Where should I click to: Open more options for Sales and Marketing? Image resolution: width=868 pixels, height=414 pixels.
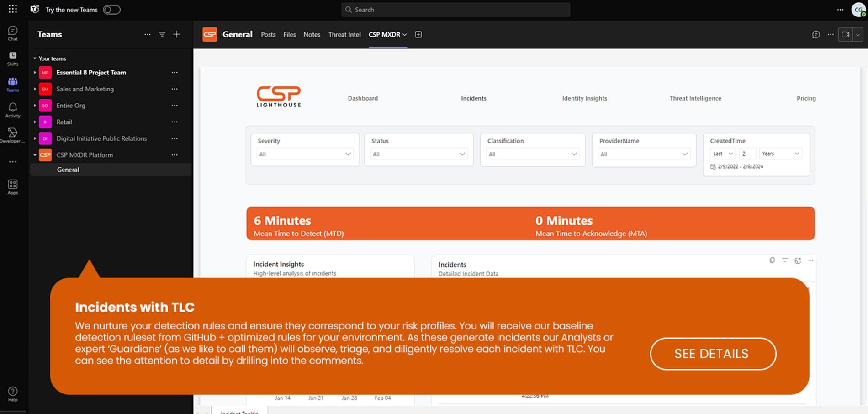coord(175,89)
